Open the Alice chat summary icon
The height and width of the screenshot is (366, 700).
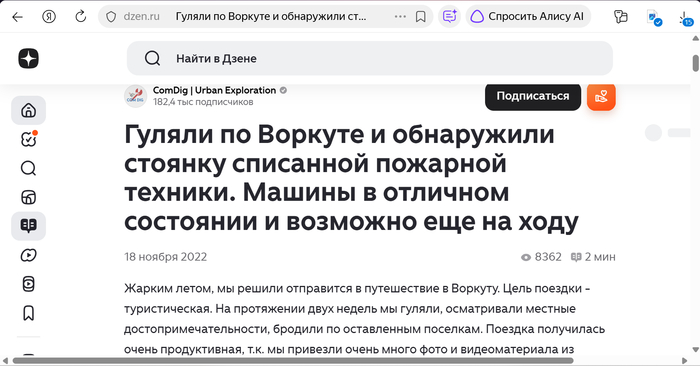coord(450,17)
